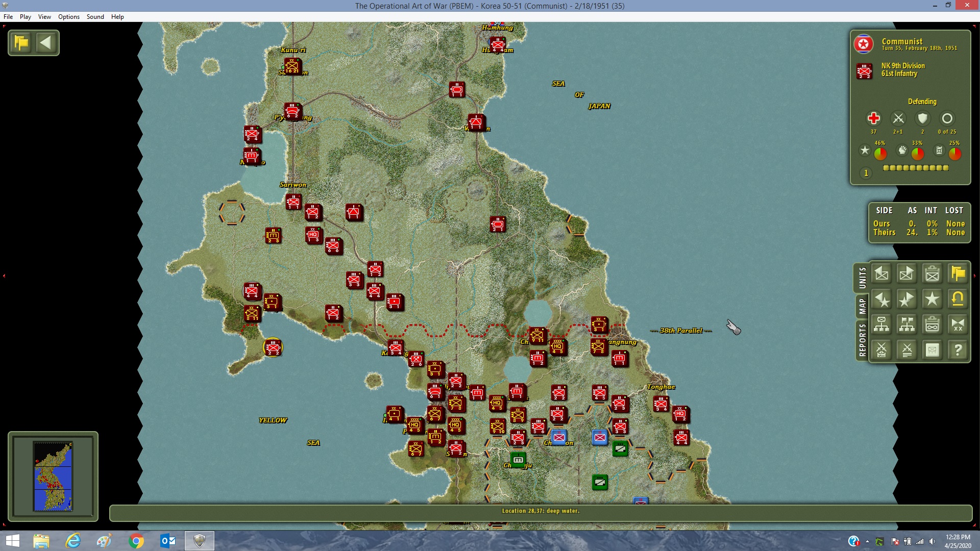This screenshot has width=980, height=551.
Task: Click the red cross health icon
Action: click(x=874, y=118)
